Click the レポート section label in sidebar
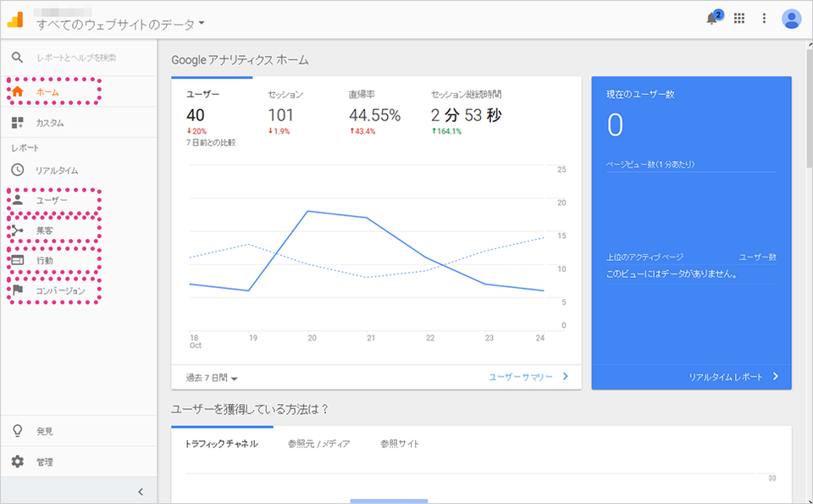Screen dimensions: 813x504 point(25,147)
